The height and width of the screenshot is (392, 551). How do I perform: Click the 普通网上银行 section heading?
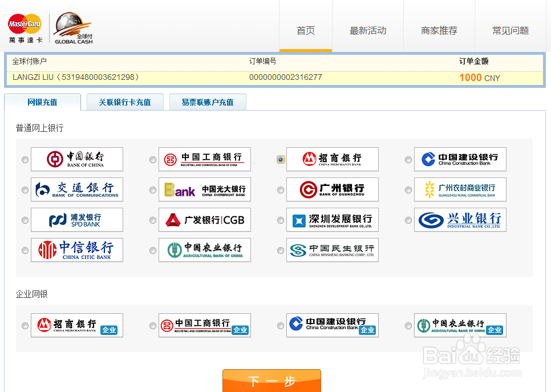40,128
